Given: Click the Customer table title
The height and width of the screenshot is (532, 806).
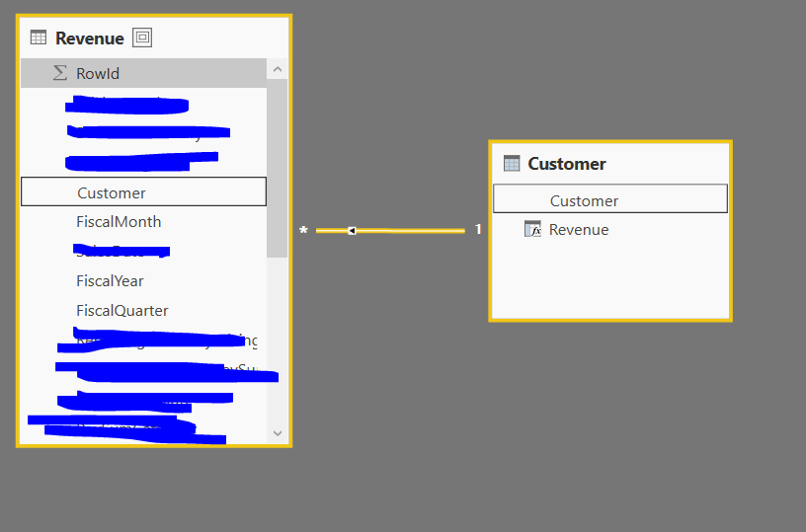Looking at the screenshot, I should tap(567, 164).
